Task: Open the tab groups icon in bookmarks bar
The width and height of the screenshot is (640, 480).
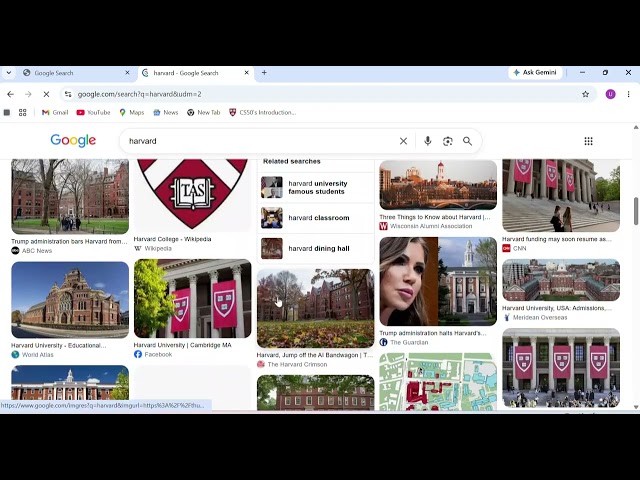Action: click(7, 113)
